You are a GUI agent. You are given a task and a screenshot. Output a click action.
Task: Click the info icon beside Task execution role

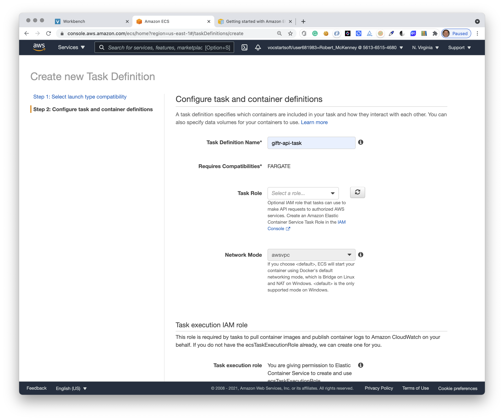pos(361,365)
